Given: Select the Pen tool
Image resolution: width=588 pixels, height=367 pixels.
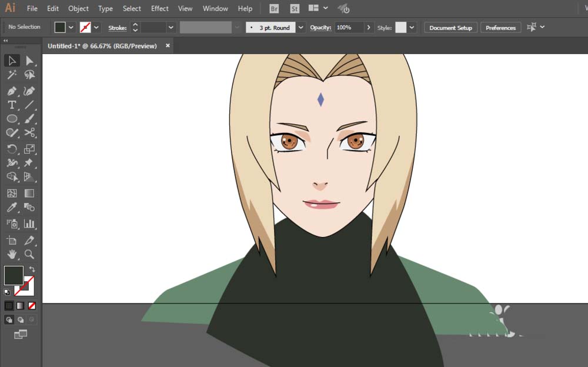Looking at the screenshot, I should 12,91.
